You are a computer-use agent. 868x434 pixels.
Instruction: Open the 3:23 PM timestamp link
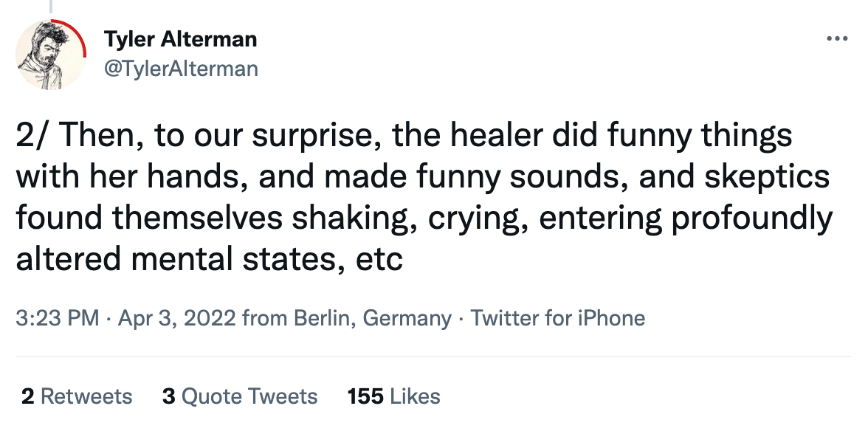click(x=58, y=318)
